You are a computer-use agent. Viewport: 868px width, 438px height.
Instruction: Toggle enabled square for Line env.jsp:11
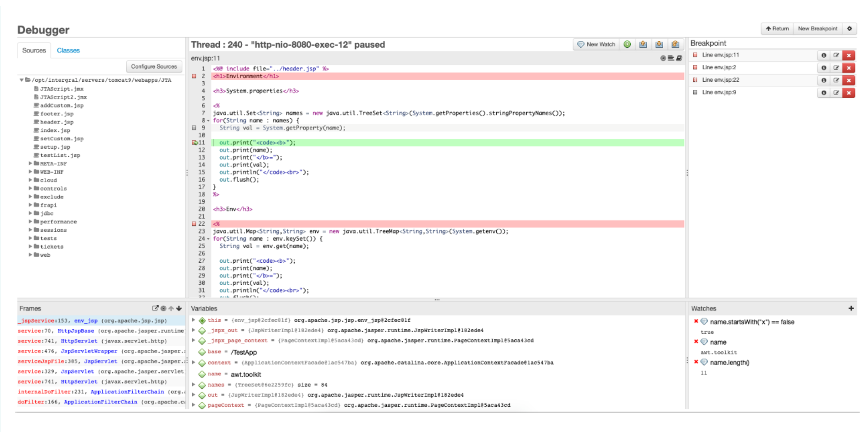point(695,55)
